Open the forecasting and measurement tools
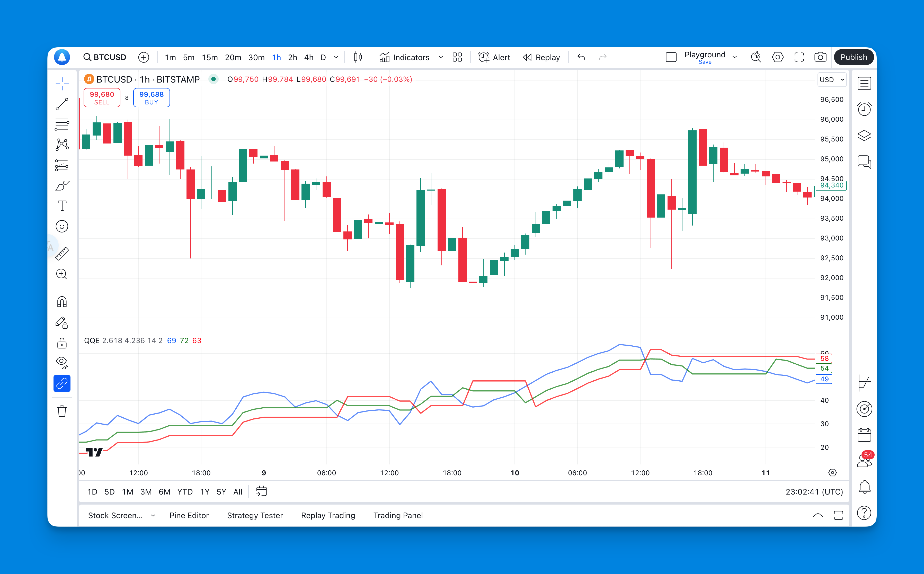Screen dimensions: 924x574 click(x=62, y=165)
